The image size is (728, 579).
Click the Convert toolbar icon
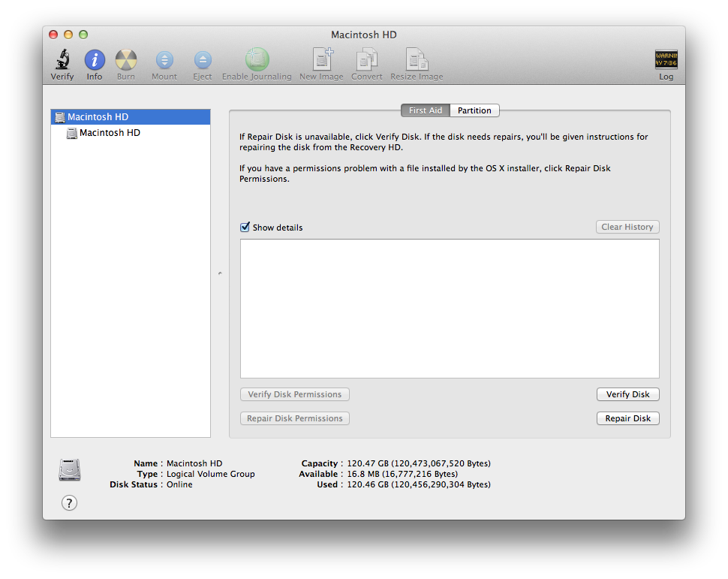coord(367,60)
